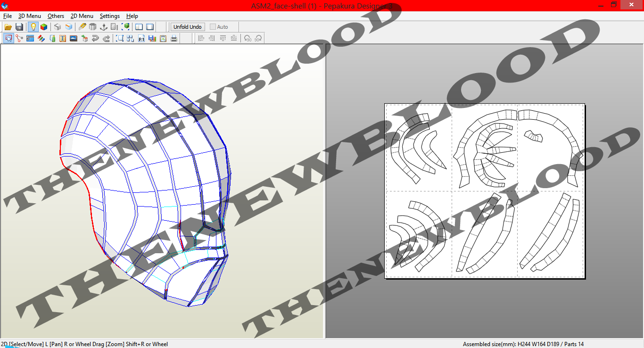This screenshot has height=348, width=644.
Task: Rotate 90 degrees counterclockwise icon
Action: [x=248, y=38]
